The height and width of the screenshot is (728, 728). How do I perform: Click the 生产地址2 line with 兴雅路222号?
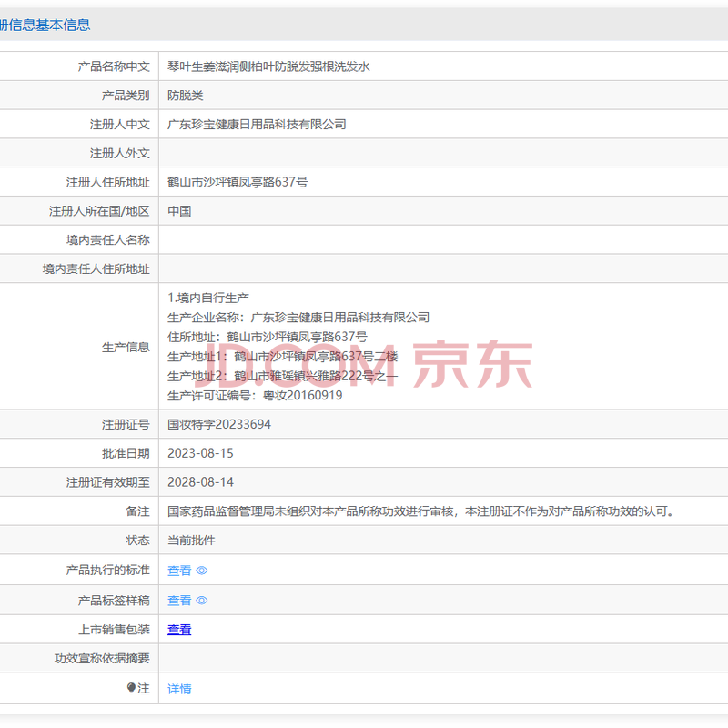tap(282, 376)
